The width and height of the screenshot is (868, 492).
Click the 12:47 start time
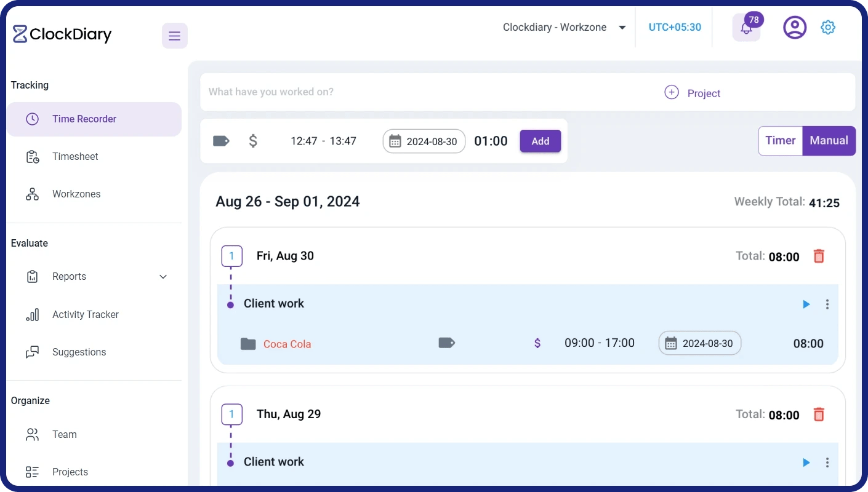(304, 141)
